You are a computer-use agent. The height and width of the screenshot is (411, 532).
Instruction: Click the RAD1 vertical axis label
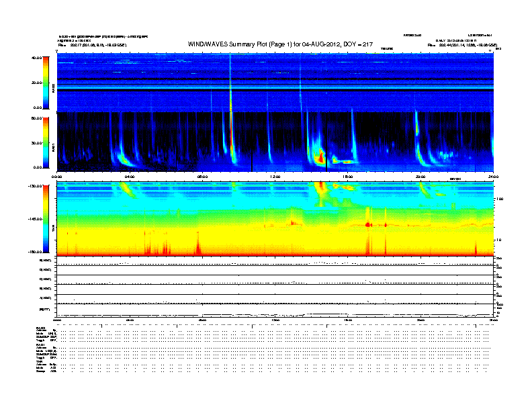click(54, 147)
